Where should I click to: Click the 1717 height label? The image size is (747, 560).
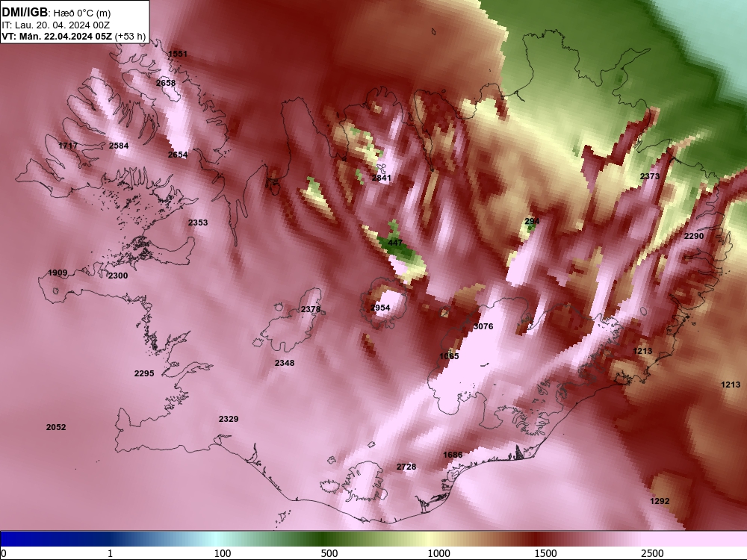click(68, 146)
